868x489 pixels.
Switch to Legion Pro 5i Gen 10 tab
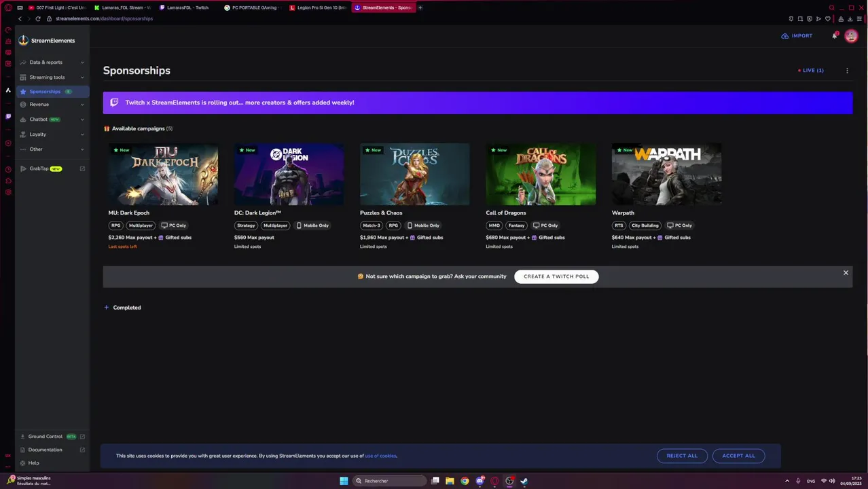[318, 7]
